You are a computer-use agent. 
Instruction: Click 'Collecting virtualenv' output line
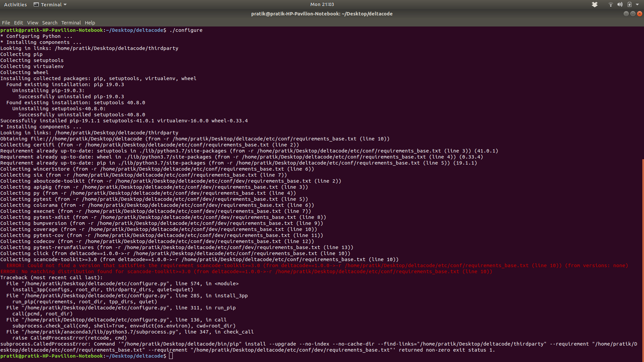[32, 66]
